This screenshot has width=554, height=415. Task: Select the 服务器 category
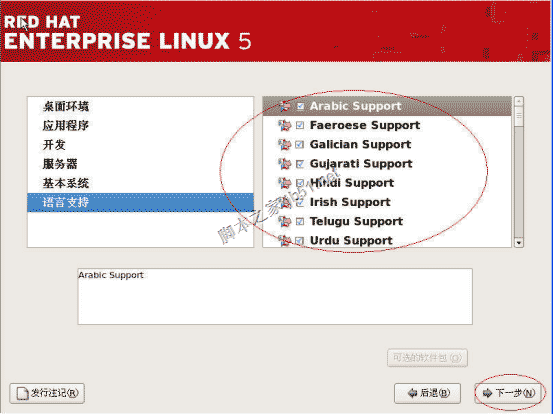click(x=140, y=164)
